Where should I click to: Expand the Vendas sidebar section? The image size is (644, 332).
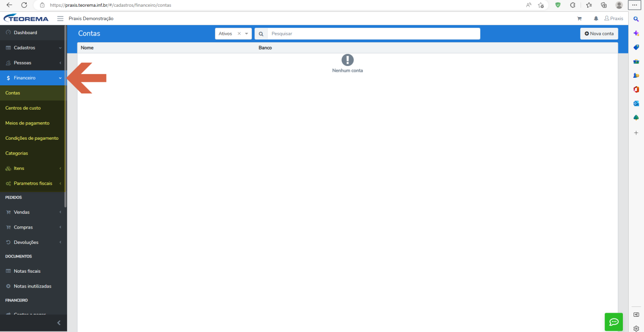click(x=33, y=212)
